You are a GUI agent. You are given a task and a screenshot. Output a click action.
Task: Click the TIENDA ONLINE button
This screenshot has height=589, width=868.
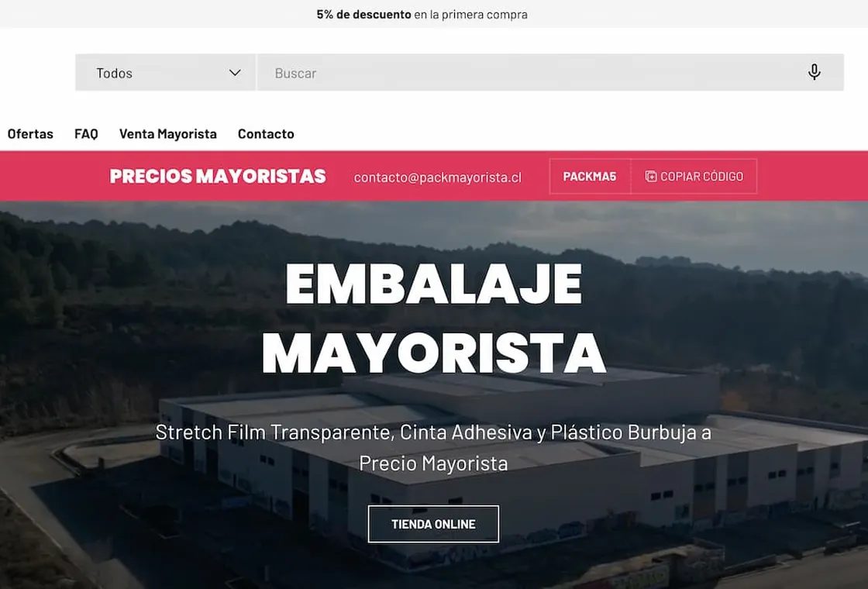pos(433,524)
